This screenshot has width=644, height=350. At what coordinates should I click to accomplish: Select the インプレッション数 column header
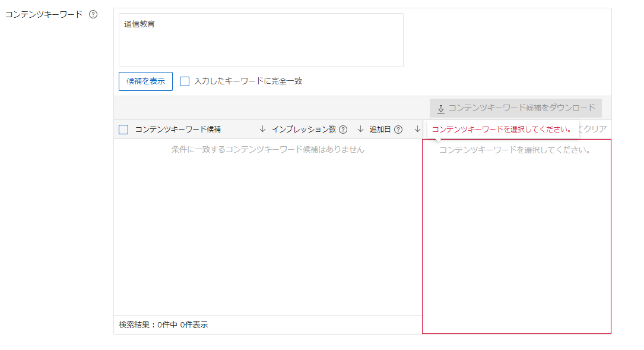[x=303, y=130]
